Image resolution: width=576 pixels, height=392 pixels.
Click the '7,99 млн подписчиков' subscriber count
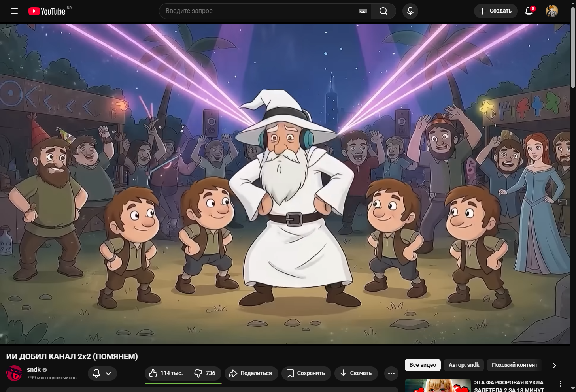(51, 378)
